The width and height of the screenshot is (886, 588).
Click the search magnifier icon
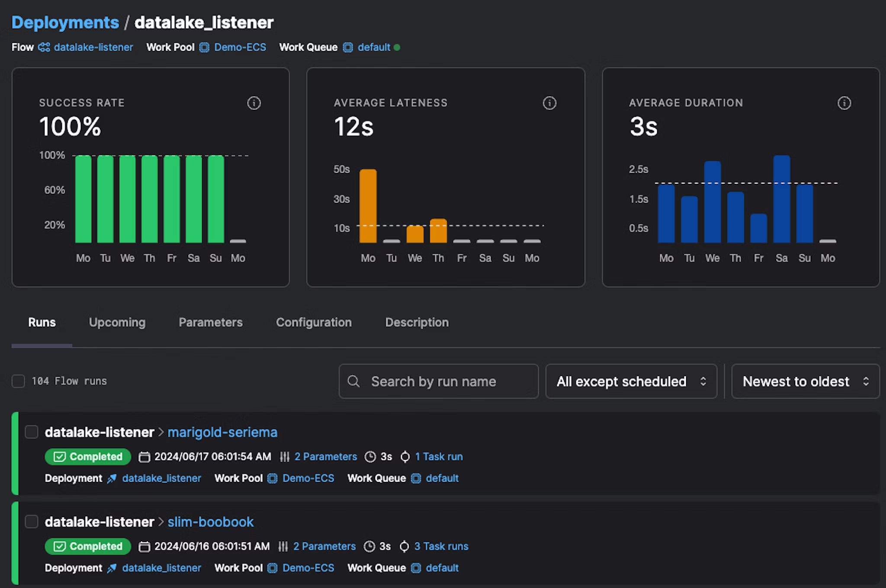[x=353, y=381]
